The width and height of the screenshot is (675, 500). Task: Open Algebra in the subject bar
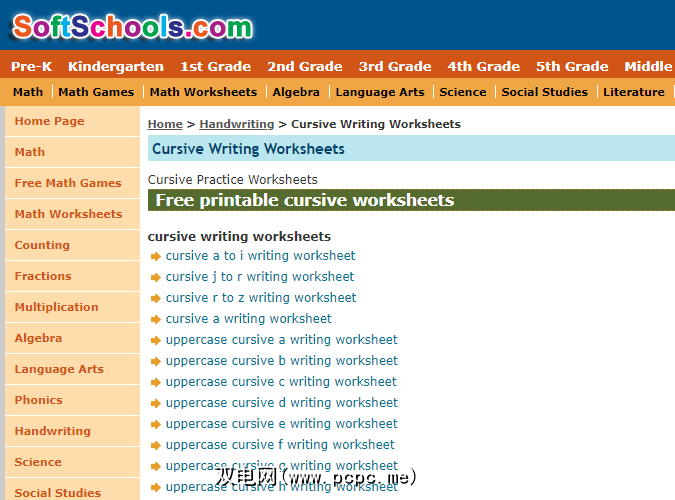click(296, 92)
